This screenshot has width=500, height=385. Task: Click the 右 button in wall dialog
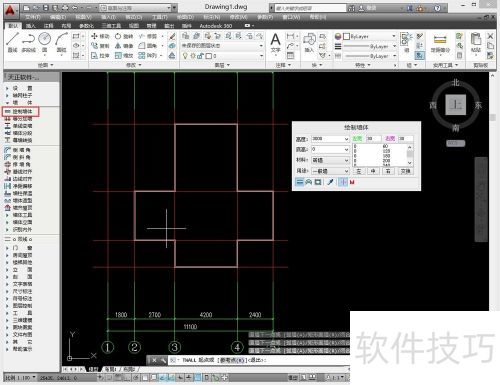pyautogui.click(x=388, y=171)
